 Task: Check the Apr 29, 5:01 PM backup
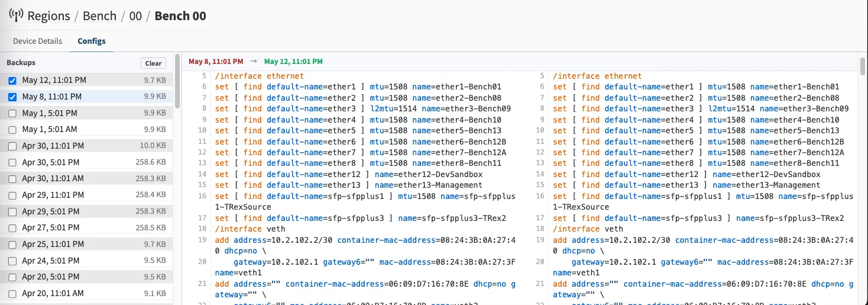pos(12,211)
